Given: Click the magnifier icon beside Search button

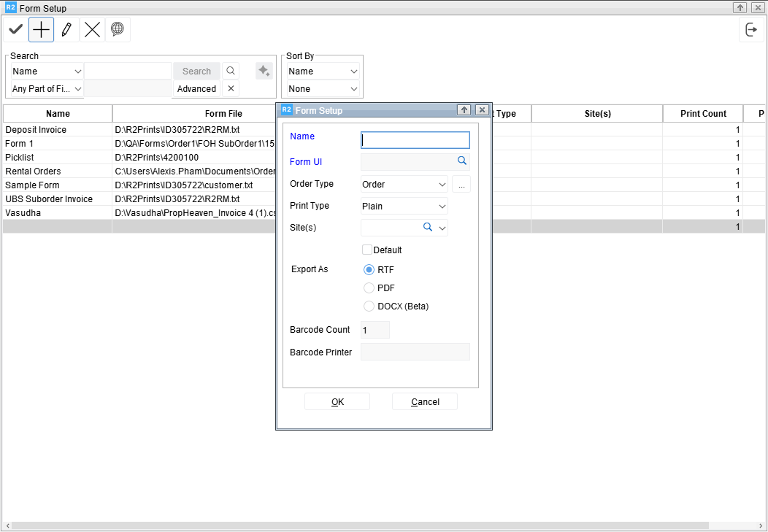Looking at the screenshot, I should click(x=231, y=71).
